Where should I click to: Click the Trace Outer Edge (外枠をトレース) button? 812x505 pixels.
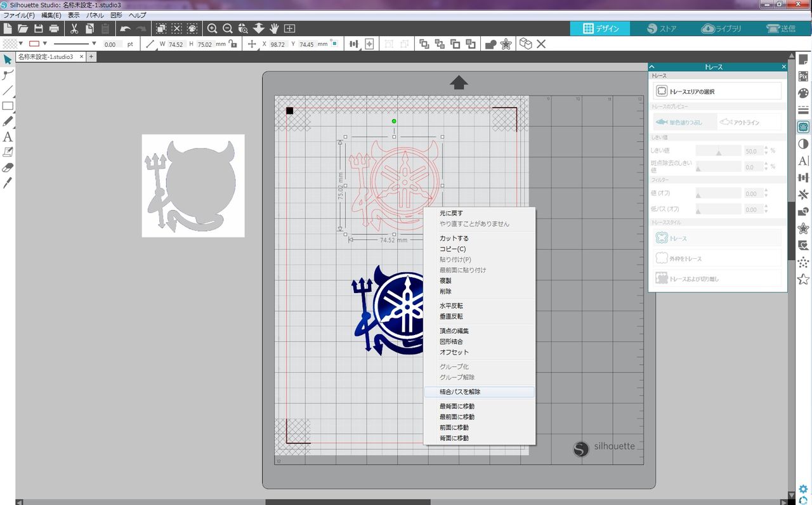click(717, 259)
